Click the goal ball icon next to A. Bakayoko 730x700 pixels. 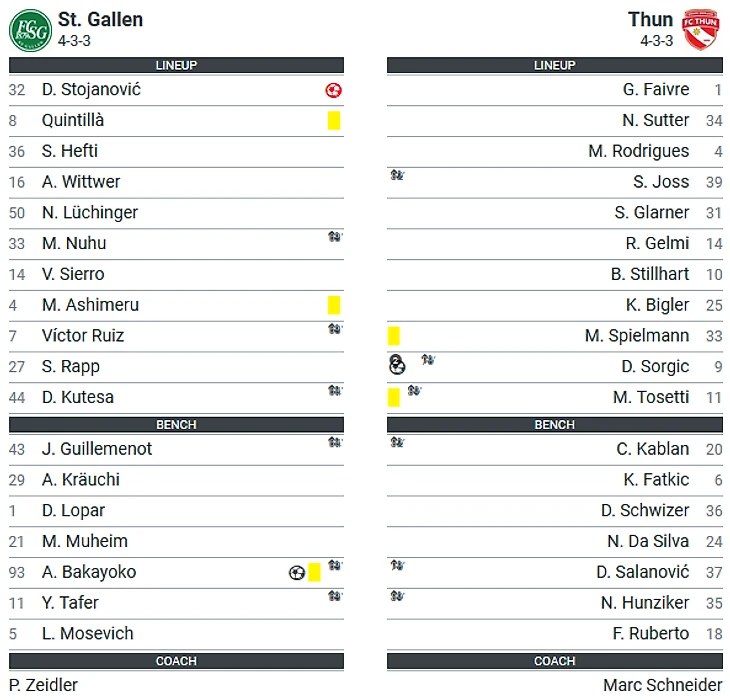297,572
